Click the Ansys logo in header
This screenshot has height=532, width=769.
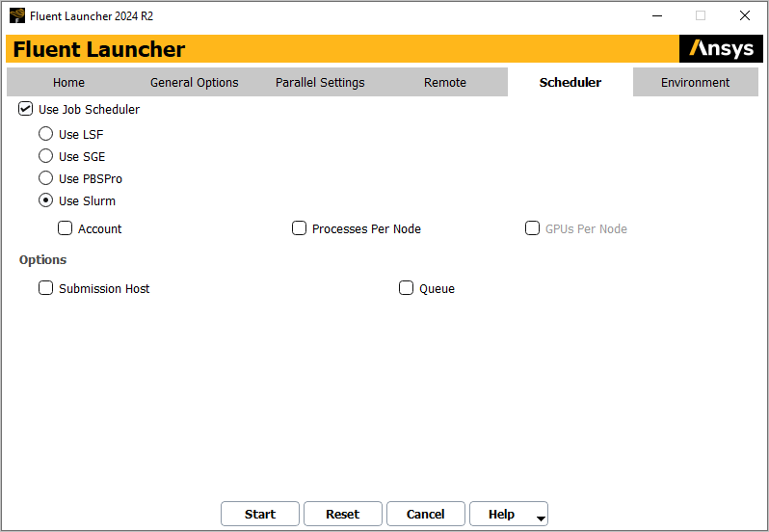click(721, 48)
